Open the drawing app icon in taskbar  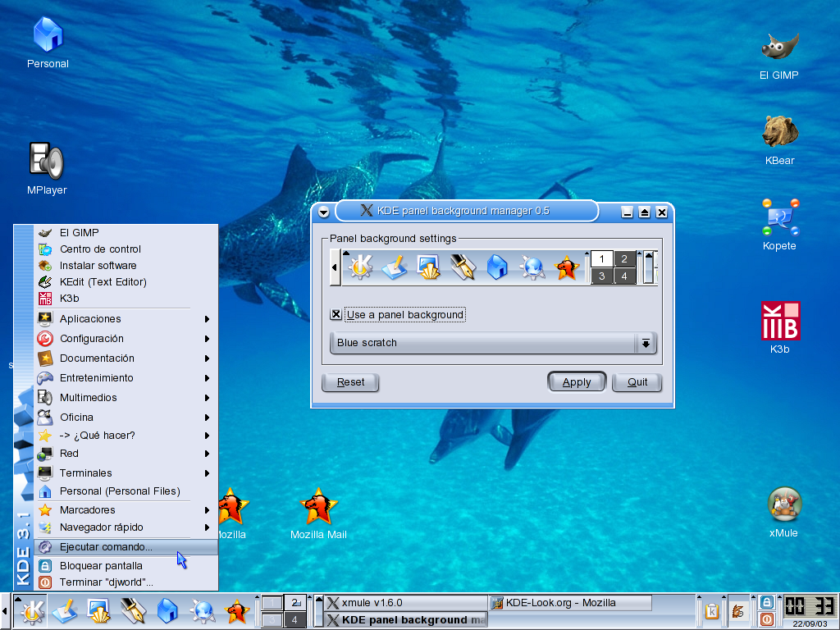pos(65,611)
